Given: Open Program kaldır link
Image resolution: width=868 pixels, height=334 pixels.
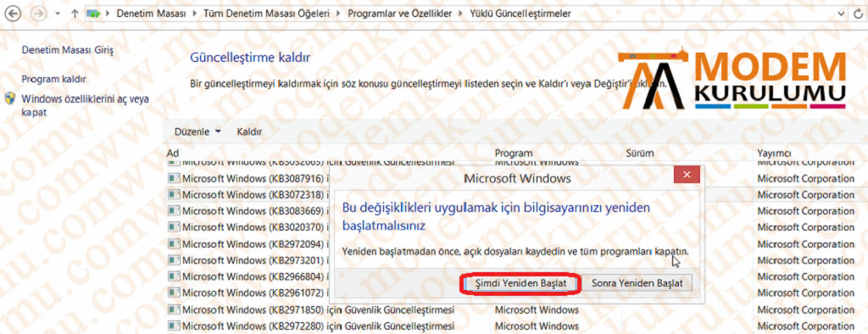Looking at the screenshot, I should pos(53,79).
